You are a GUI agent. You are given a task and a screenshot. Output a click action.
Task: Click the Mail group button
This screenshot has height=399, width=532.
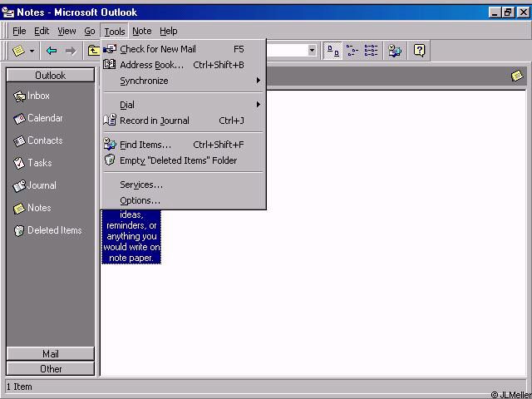click(51, 354)
